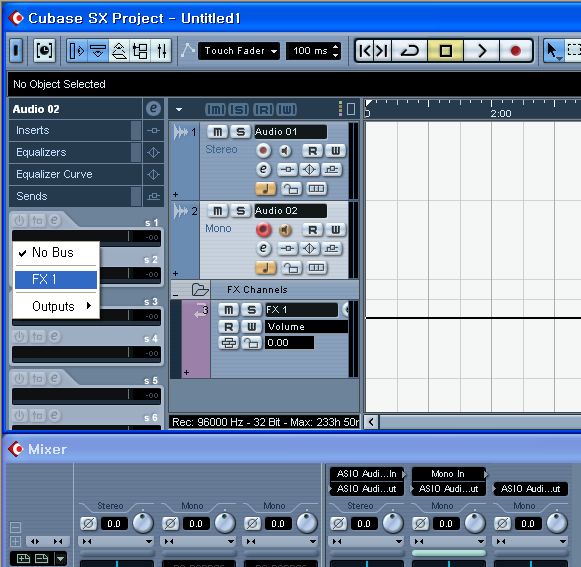This screenshot has width=581, height=567.
Task: Rename the Audio 02 track name field
Action: point(290,211)
